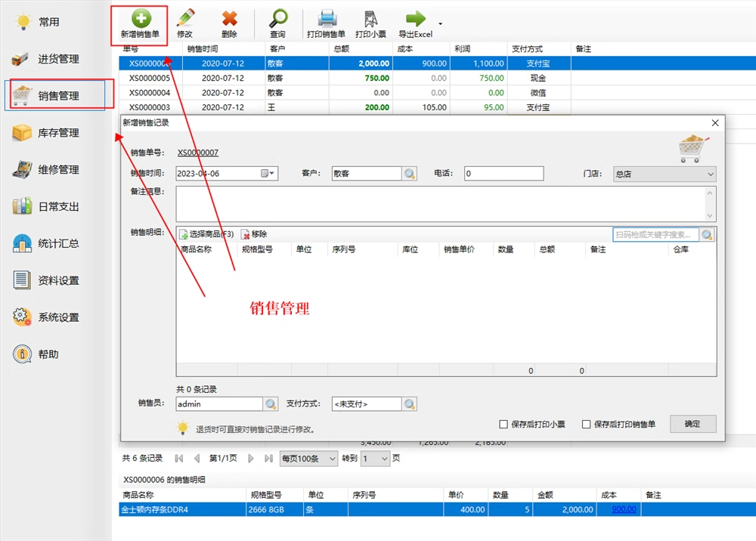The height and width of the screenshot is (541, 756).
Task: Click the 电话 input field
Action: [503, 174]
